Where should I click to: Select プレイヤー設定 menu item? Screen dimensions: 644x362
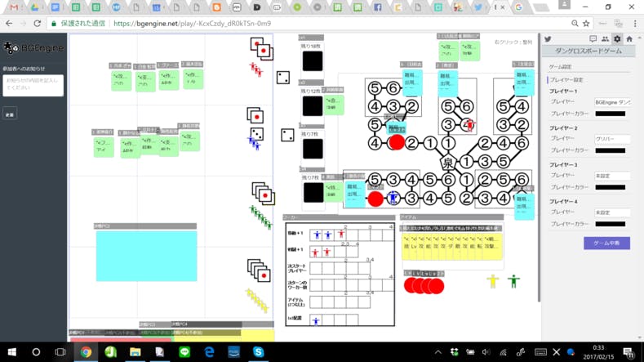tap(566, 80)
